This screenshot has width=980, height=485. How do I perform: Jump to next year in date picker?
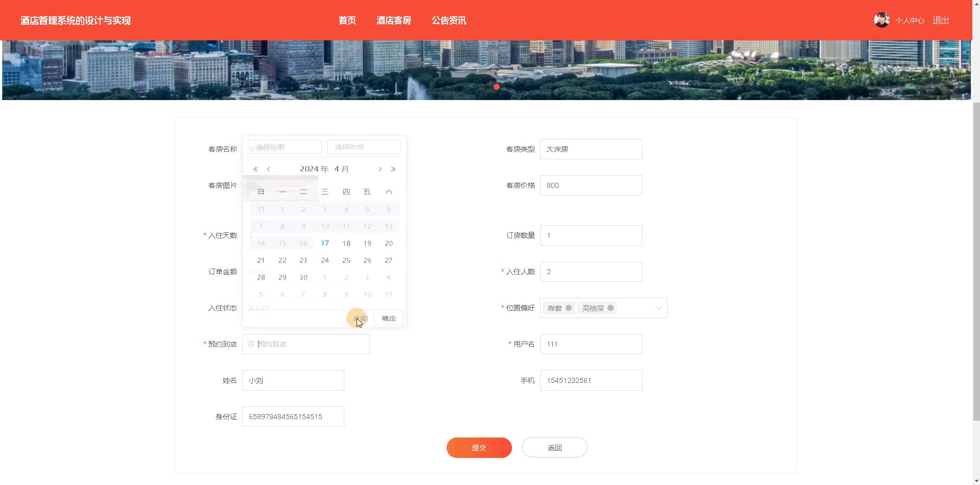coord(393,169)
